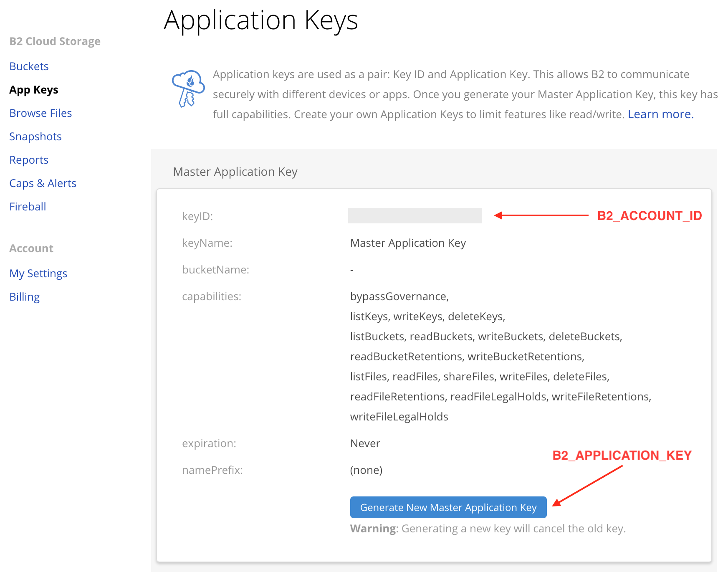Click the namePrefix value (none)
The image size is (728, 572).
click(366, 470)
